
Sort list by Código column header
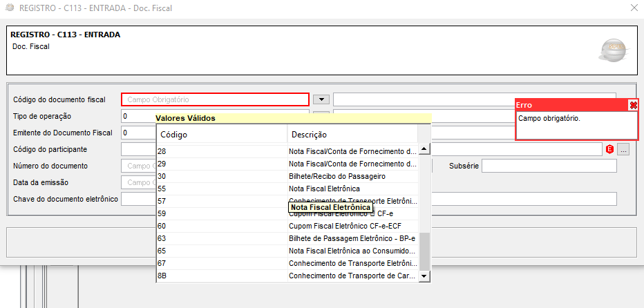click(x=221, y=134)
